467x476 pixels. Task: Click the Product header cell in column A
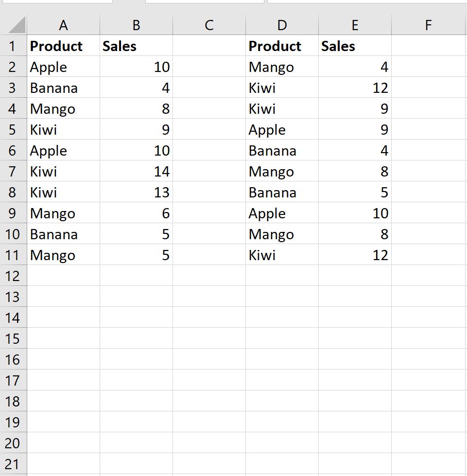tap(63, 46)
